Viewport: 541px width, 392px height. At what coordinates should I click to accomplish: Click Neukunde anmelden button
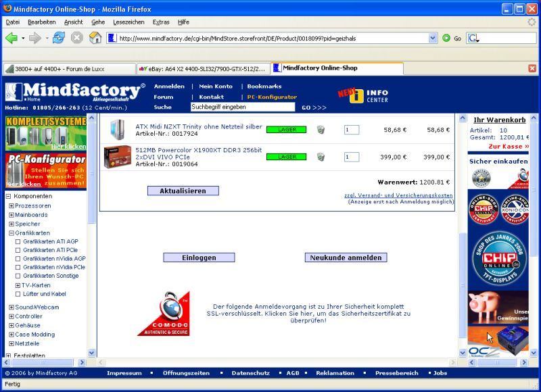point(346,258)
